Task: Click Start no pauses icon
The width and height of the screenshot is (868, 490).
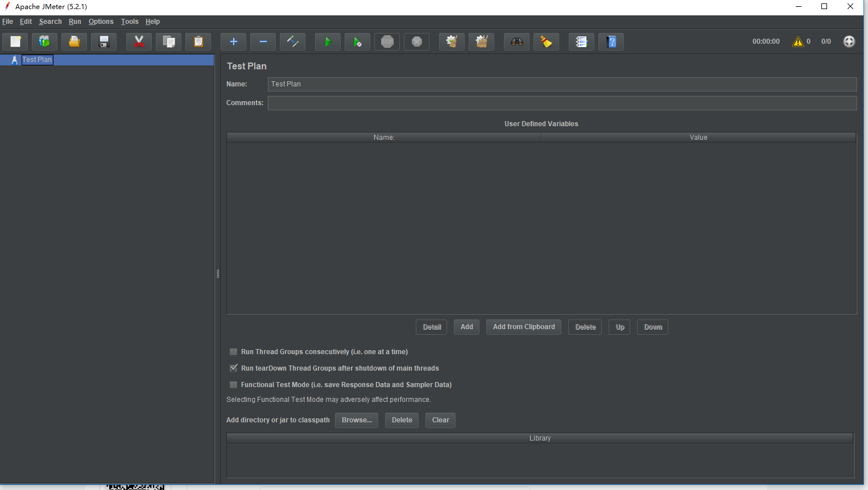Action: pos(357,41)
